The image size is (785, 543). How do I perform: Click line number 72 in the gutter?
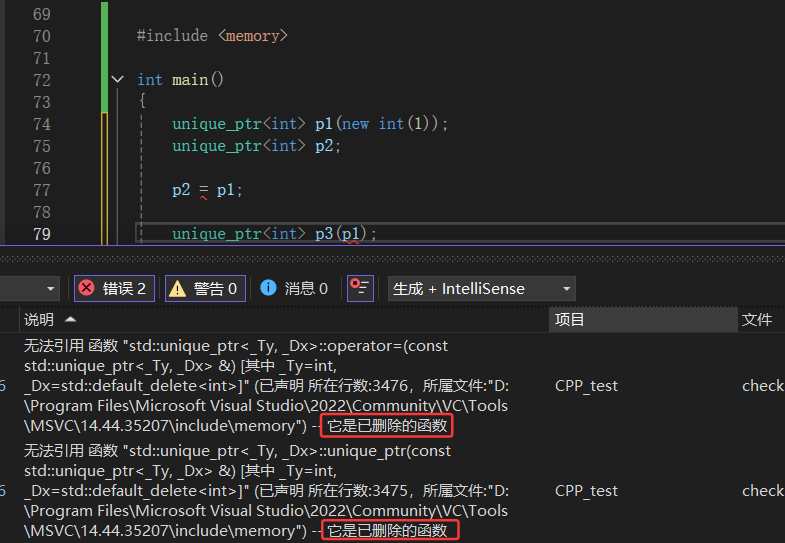click(x=42, y=80)
